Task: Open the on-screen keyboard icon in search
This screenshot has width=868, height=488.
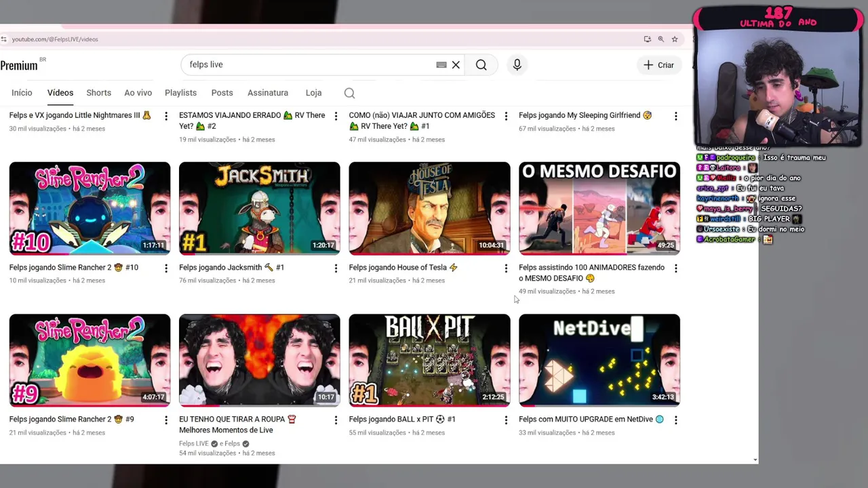Action: [x=441, y=64]
